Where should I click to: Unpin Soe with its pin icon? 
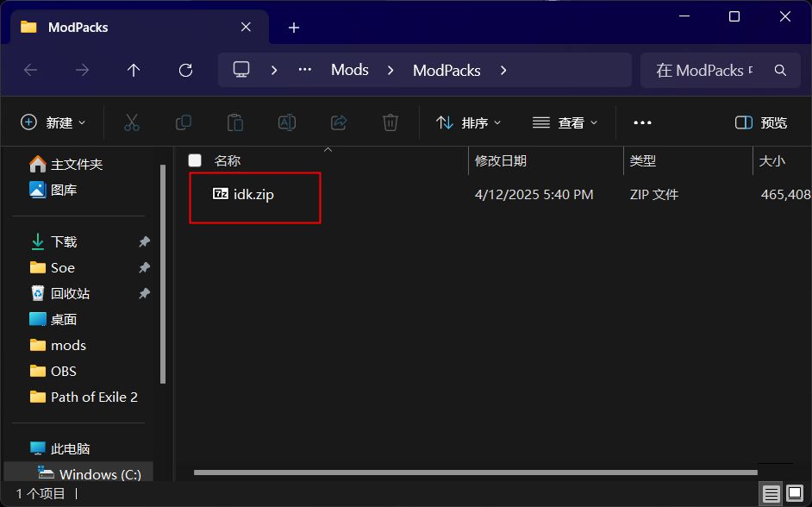[145, 267]
